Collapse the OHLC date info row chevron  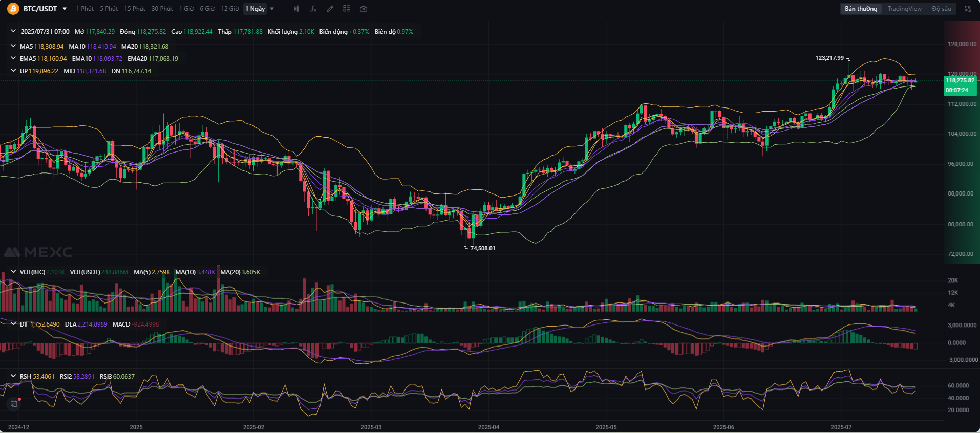click(x=13, y=31)
